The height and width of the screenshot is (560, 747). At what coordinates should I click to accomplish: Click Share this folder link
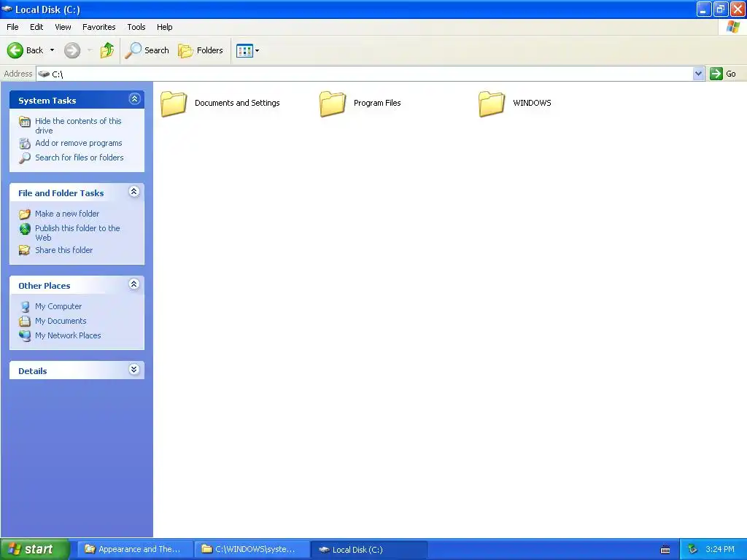(x=64, y=250)
